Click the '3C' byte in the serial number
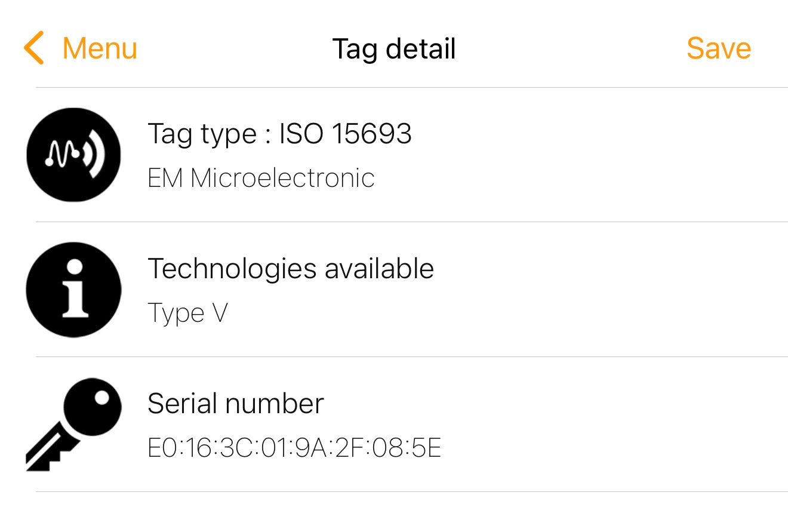The height and width of the screenshot is (532, 788). click(237, 448)
